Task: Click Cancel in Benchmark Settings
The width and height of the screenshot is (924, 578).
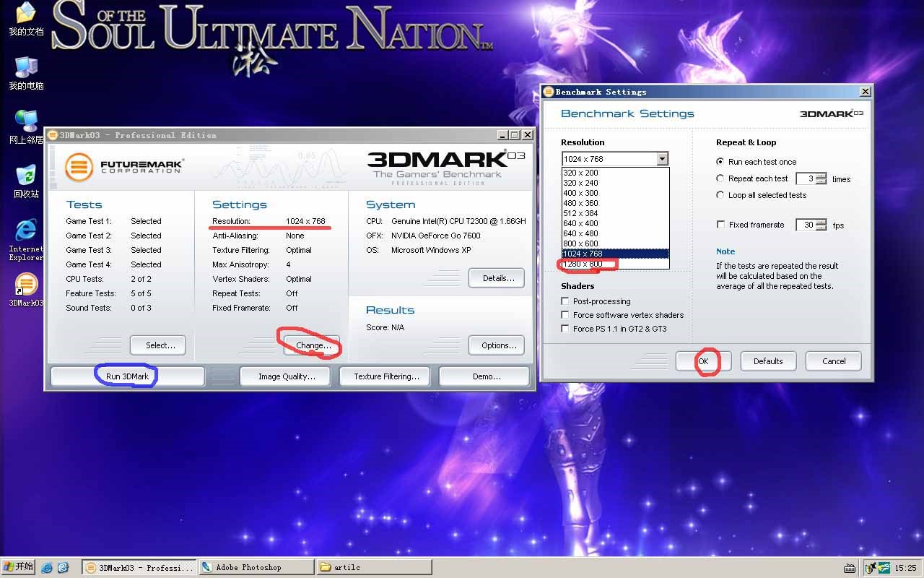Action: click(x=834, y=361)
